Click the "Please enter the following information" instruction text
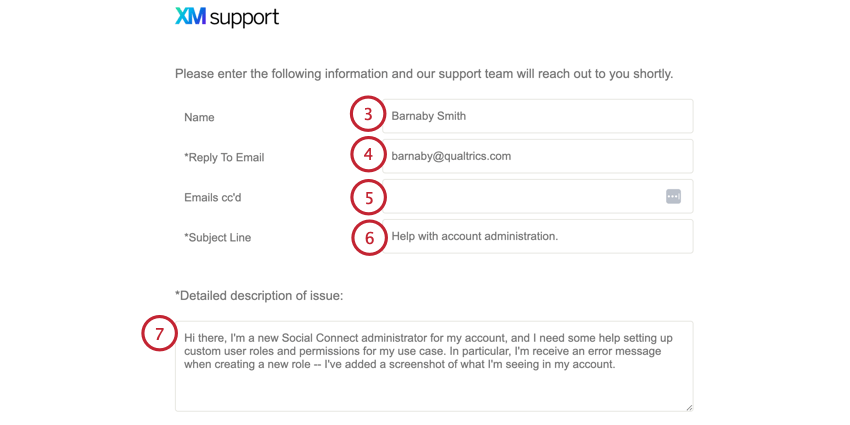This screenshot has width=850, height=425. tap(424, 74)
